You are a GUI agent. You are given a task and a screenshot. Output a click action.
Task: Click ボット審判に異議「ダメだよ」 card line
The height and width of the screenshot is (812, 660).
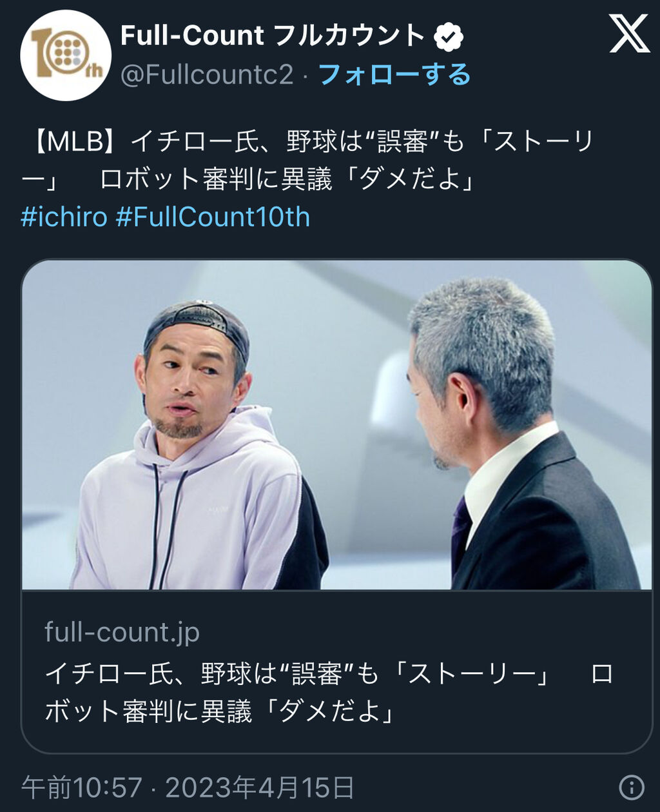pos(219,711)
